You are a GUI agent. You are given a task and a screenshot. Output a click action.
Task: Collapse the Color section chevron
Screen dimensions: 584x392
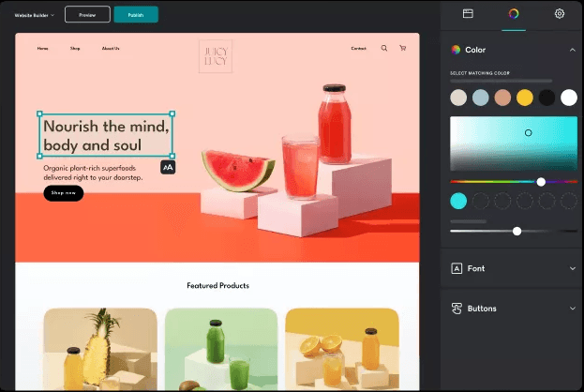573,50
